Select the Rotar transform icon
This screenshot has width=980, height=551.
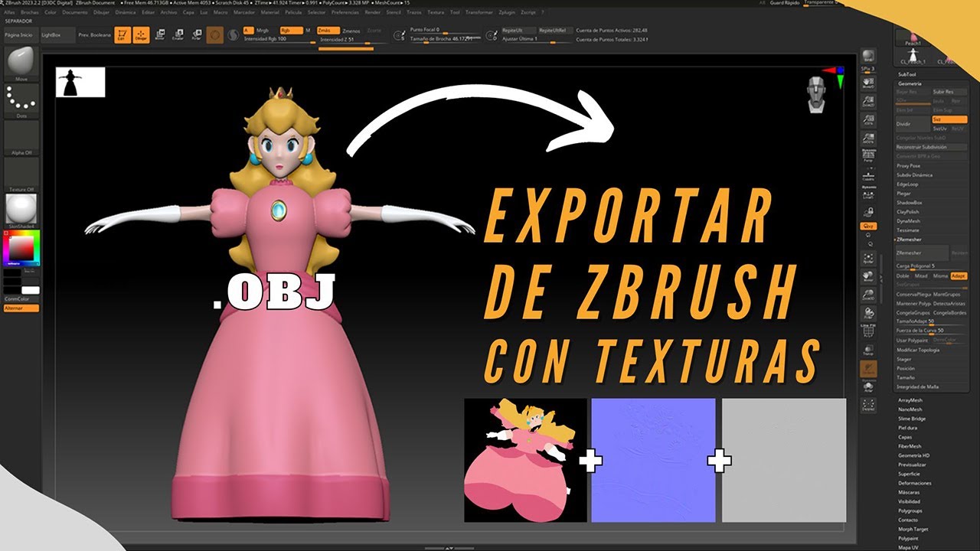coord(197,34)
